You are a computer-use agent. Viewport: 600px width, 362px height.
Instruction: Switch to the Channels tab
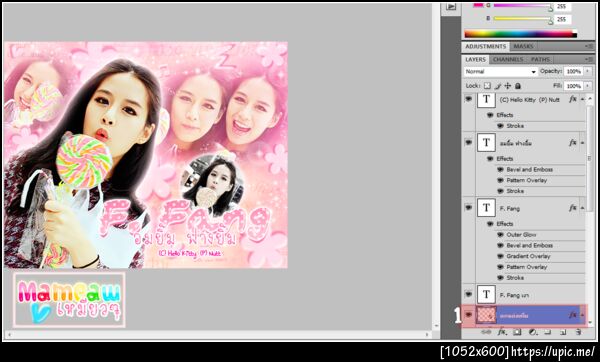coord(508,59)
